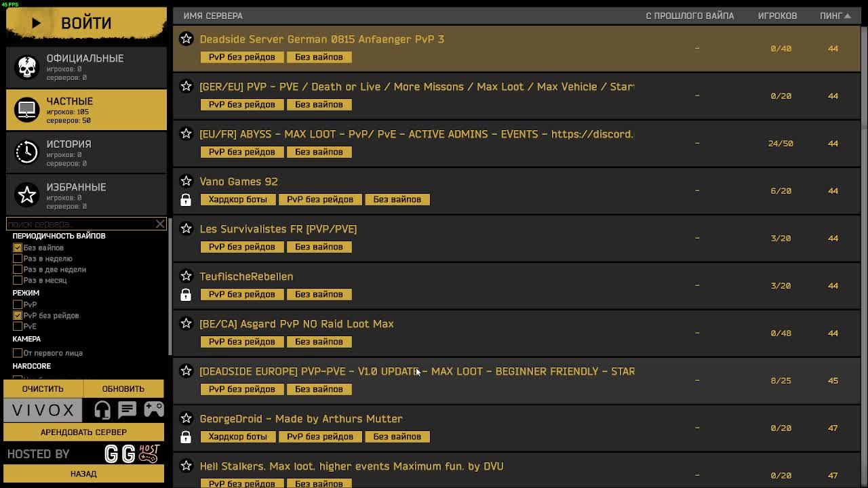Star [BE/CA] Asgard PvP server

[186, 323]
